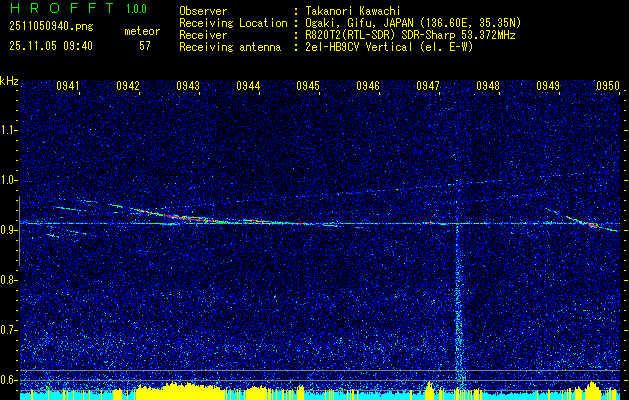Click the 0950 time axis marker
Screen dimensions: 629x400
pyautogui.click(x=608, y=86)
